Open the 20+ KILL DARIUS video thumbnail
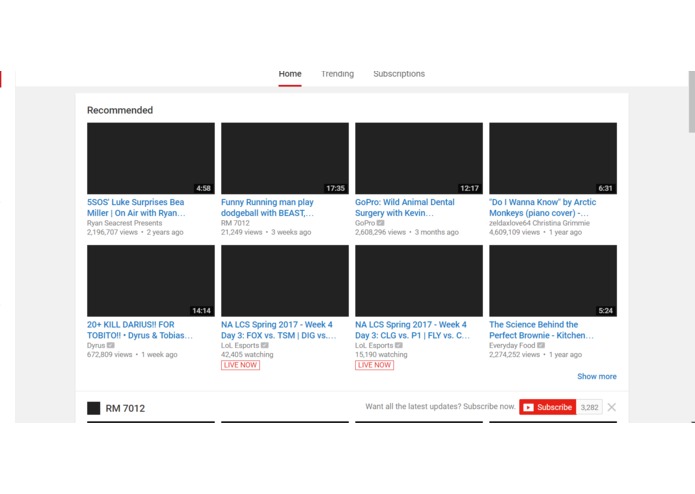Screen dimensions: 695x494 pos(151,280)
